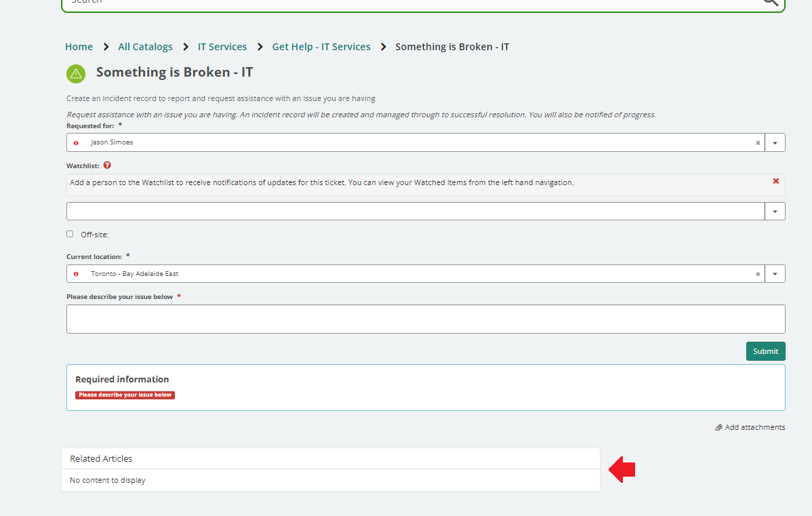Screen dimensions: 812x516
Task: Clear Toronto - Bay Adelaide East location
Action: [x=758, y=273]
